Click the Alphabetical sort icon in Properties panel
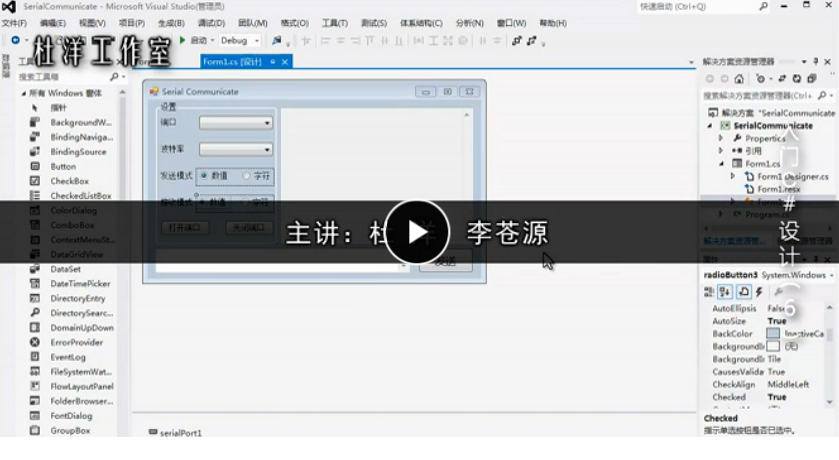 (725, 292)
